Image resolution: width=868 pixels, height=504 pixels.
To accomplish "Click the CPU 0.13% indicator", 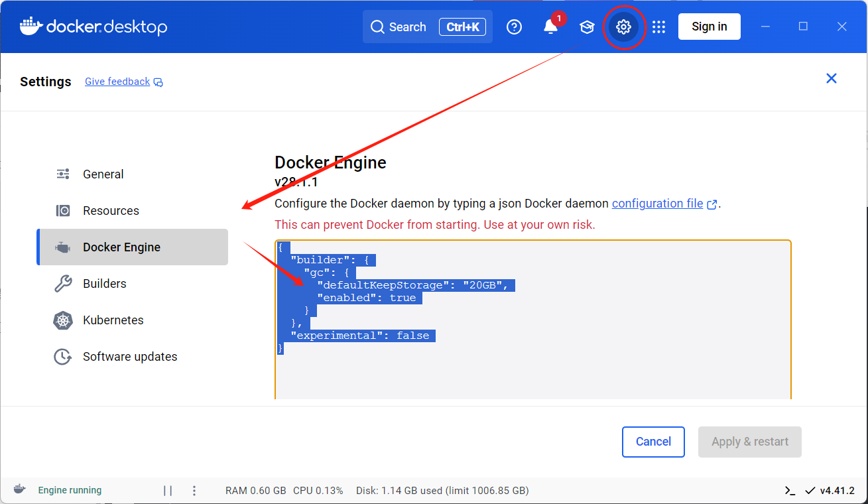I will (x=318, y=491).
